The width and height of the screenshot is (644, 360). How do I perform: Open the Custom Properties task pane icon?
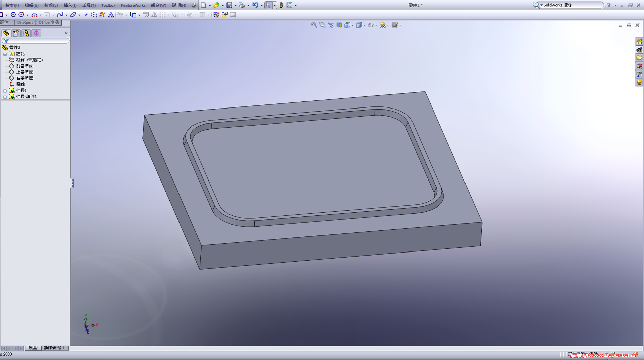click(x=639, y=74)
